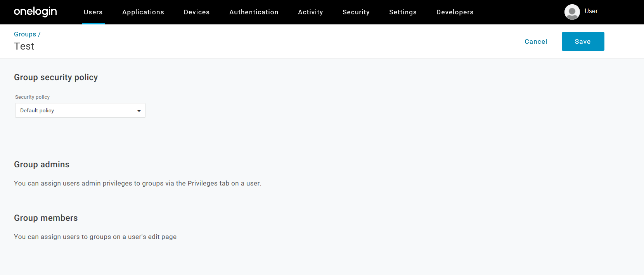Click the user's edit page text
The image size is (644, 275).
point(95,237)
